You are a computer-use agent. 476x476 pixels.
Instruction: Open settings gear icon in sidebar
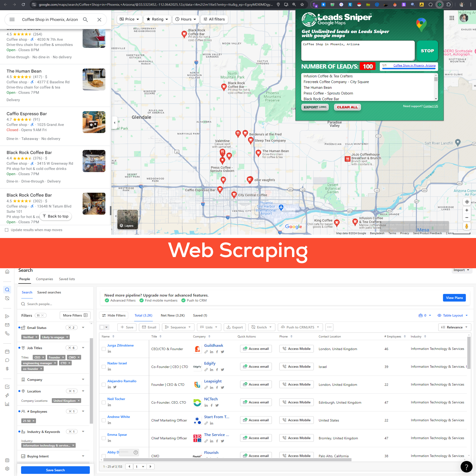coord(7,469)
